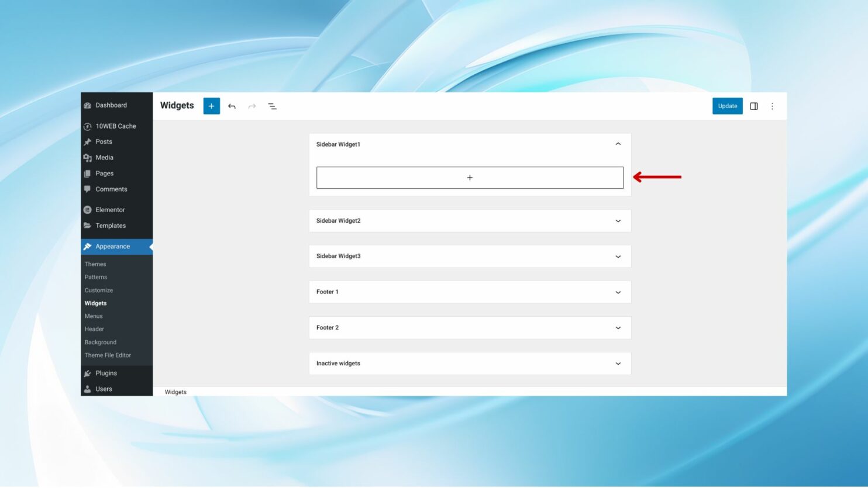Select Theme File Editor menu item
868x488 pixels.
(x=108, y=355)
